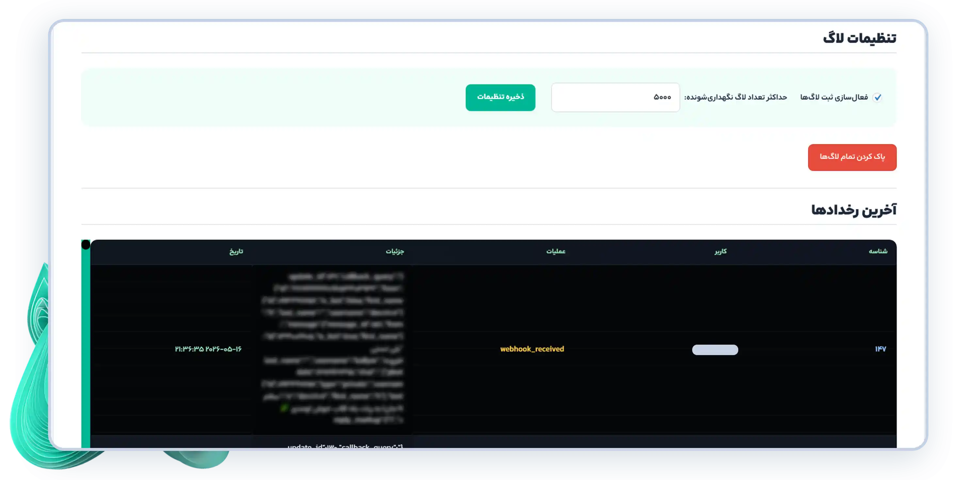
Task: Click the ذخیره تنظیمات save button
Action: 500,97
